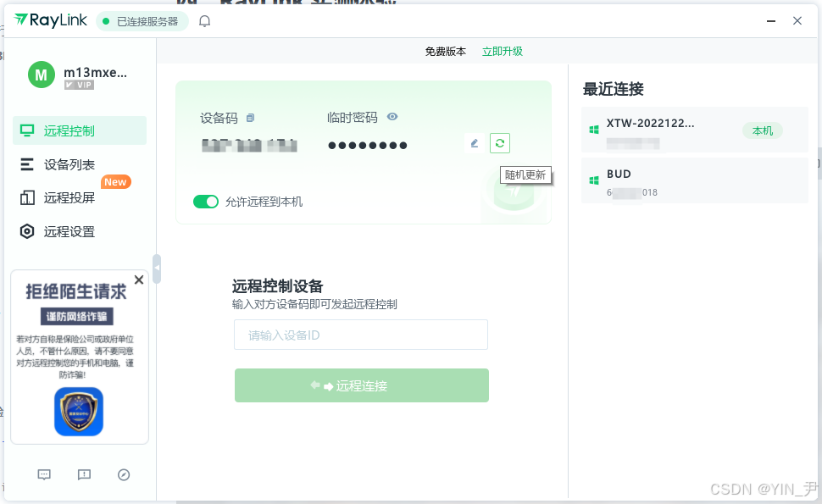Refresh the temporary password randomly
The width and height of the screenshot is (822, 504).
point(499,143)
